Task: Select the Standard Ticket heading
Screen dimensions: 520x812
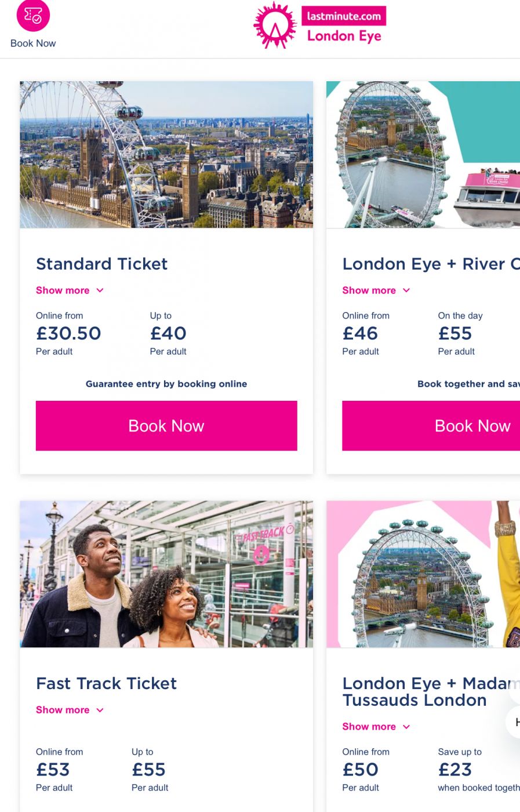Action: (101, 264)
